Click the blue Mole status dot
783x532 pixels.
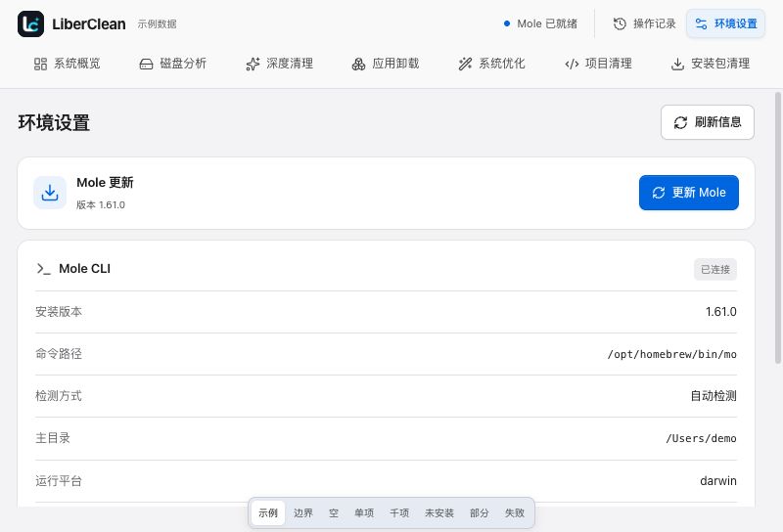507,23
